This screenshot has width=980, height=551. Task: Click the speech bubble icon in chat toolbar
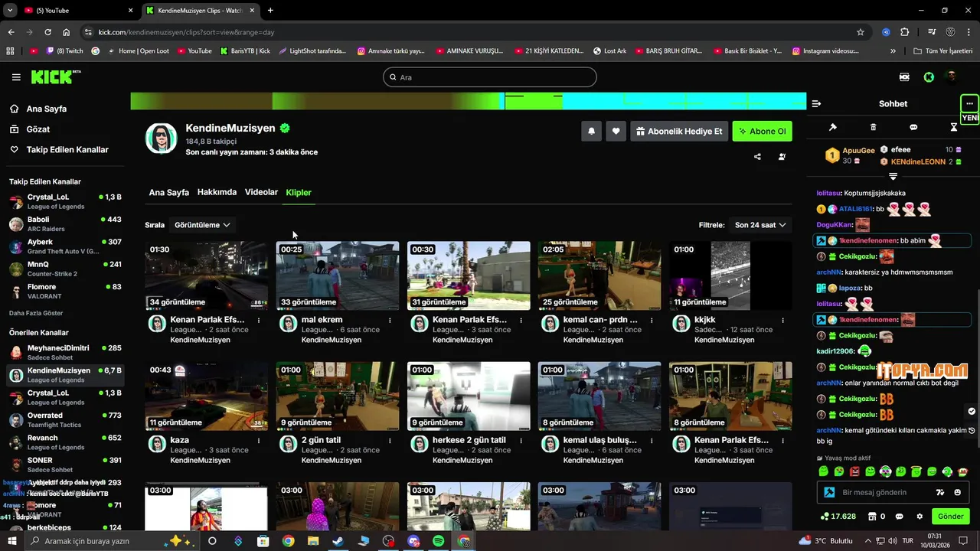click(913, 127)
